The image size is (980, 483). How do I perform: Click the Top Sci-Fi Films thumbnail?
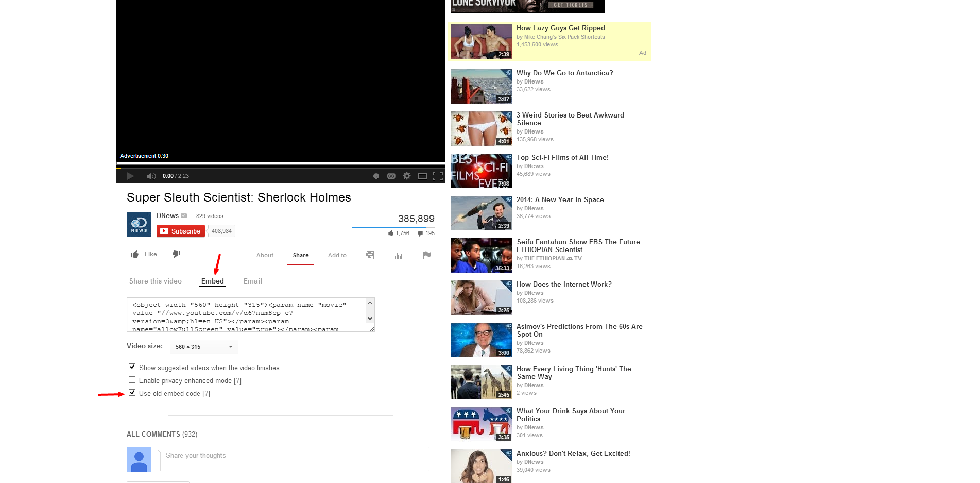(x=482, y=171)
